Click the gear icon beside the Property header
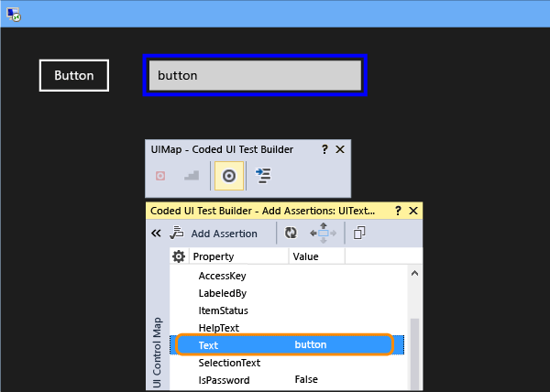The image size is (550, 392). [x=179, y=256]
